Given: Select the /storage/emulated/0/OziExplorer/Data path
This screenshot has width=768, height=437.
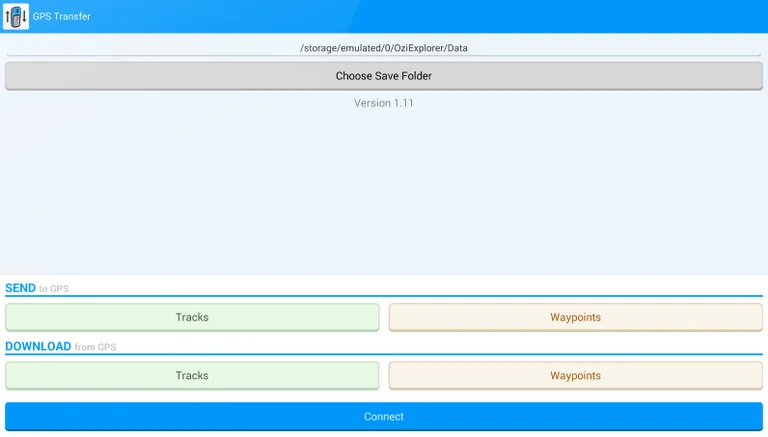Looking at the screenshot, I should (384, 48).
